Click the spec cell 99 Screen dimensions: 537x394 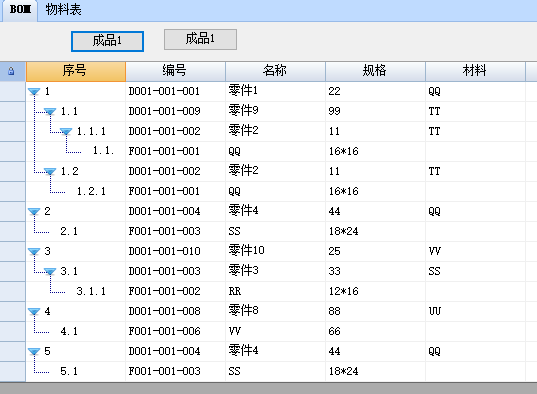(x=375, y=111)
